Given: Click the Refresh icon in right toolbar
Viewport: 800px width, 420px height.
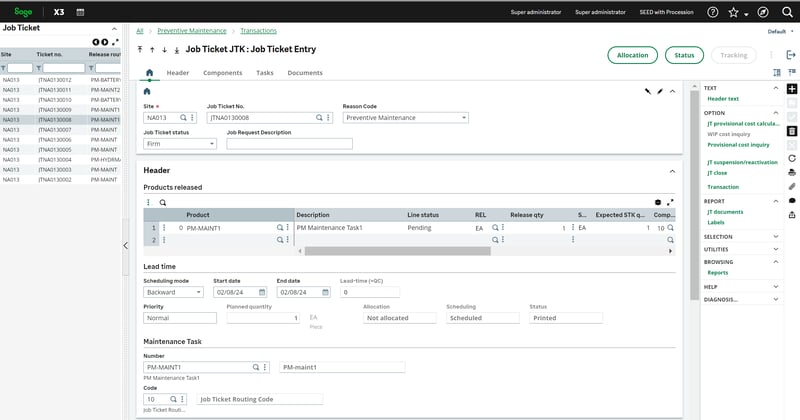Looking at the screenshot, I should 792,158.
